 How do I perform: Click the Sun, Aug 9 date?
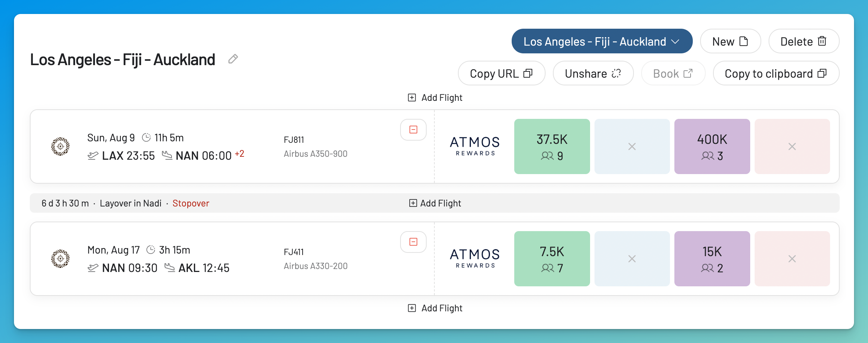[111, 138]
